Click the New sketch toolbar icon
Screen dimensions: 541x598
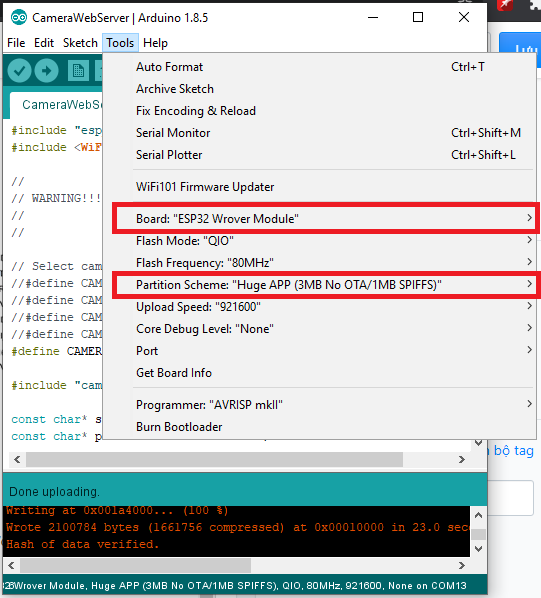coord(78,71)
